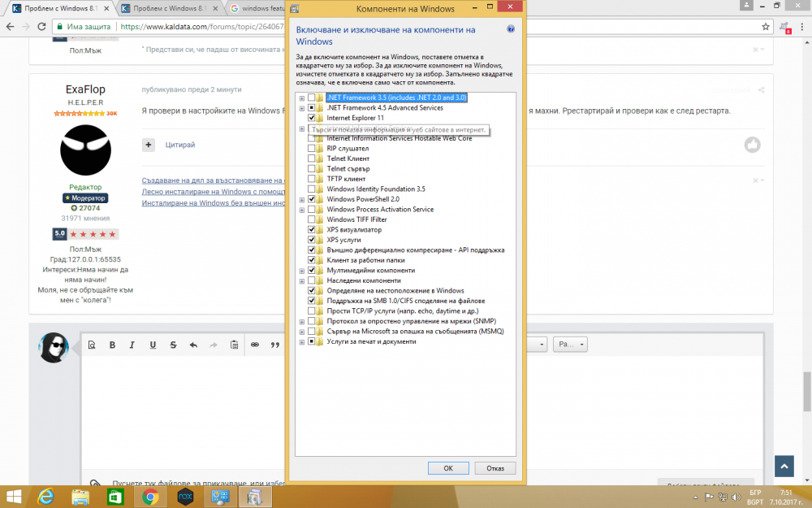The width and height of the screenshot is (812, 508).
Task: Expand .NET Framework 4.5 Advanced Services node
Action: pos(302,108)
